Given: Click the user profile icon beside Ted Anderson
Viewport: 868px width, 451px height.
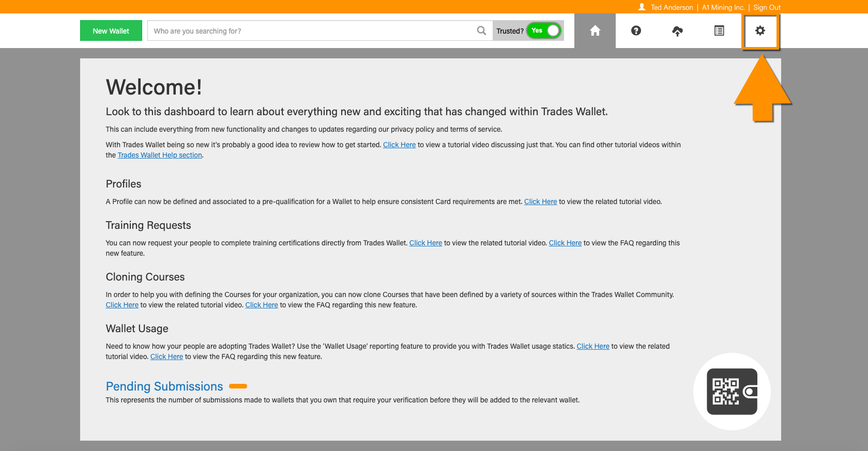Looking at the screenshot, I should pos(642,7).
